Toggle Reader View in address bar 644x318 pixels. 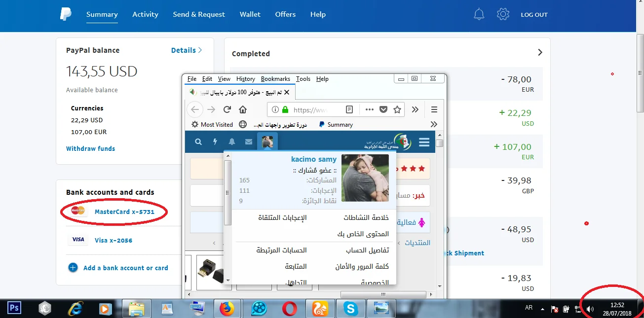[349, 109]
